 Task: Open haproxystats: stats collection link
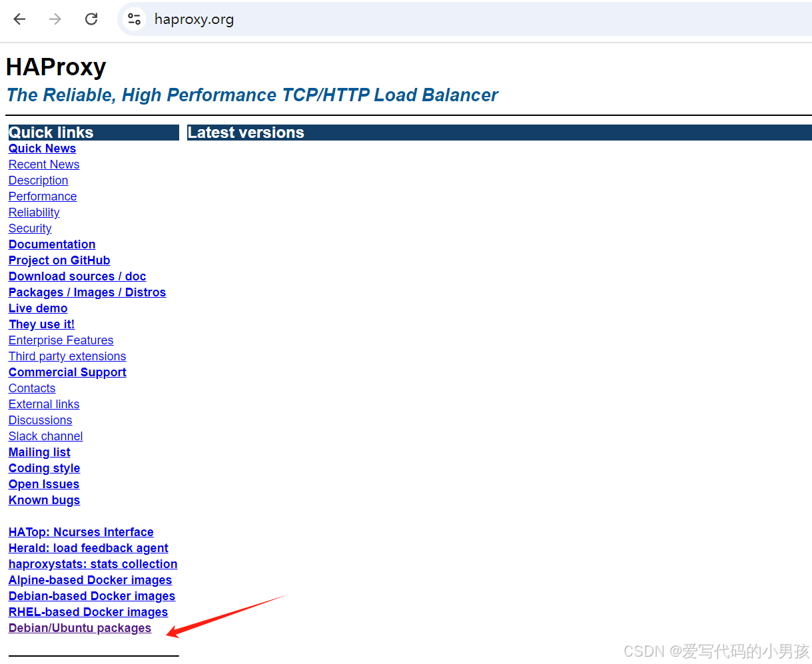coord(93,564)
